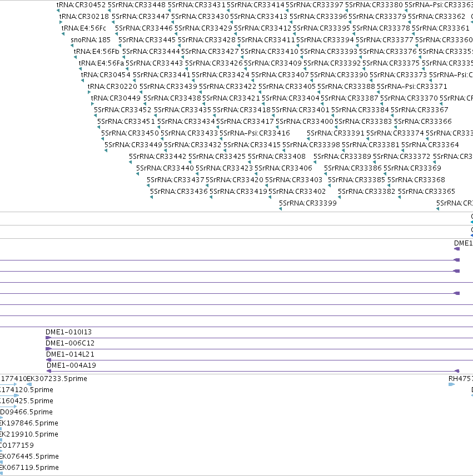Click the 5SrRNA:CR33414 label
Image resolution: width=473 pixels, height=476 pixels.
(x=256, y=5)
